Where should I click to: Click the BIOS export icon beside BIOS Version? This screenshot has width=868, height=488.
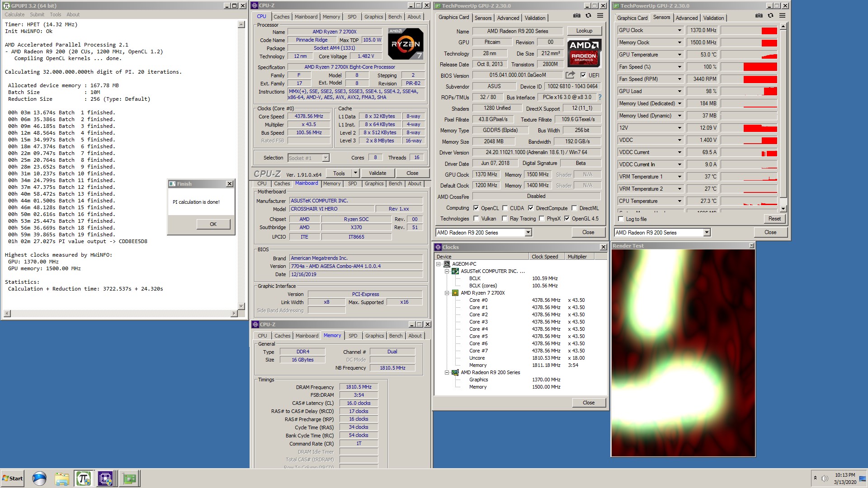570,75
